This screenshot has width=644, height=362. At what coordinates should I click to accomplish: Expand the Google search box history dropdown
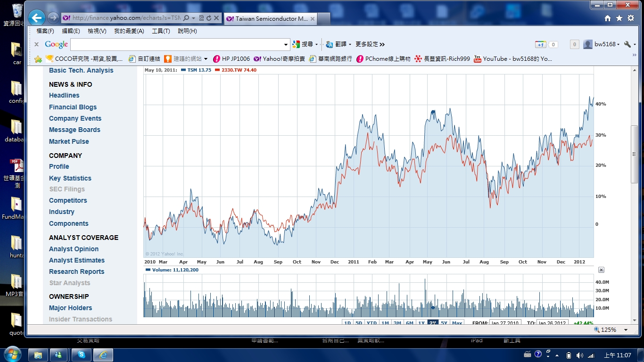286,45
